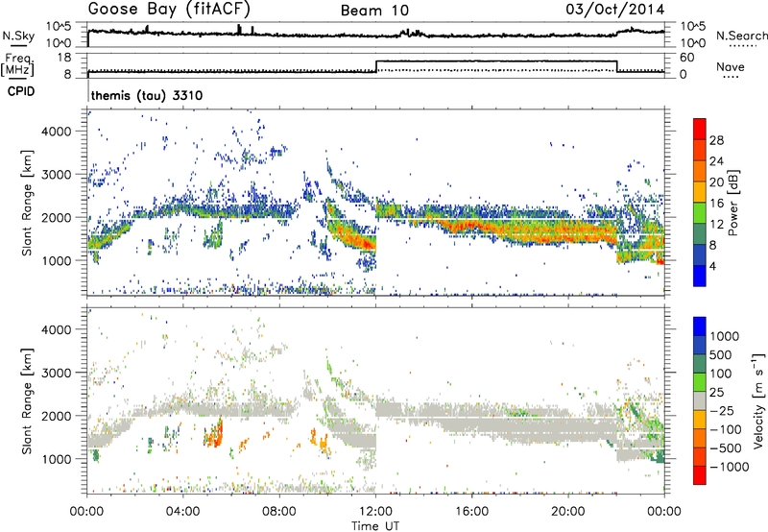The image size is (768, 532).
Task: Click the 'CPID' row label
Action: point(21,91)
